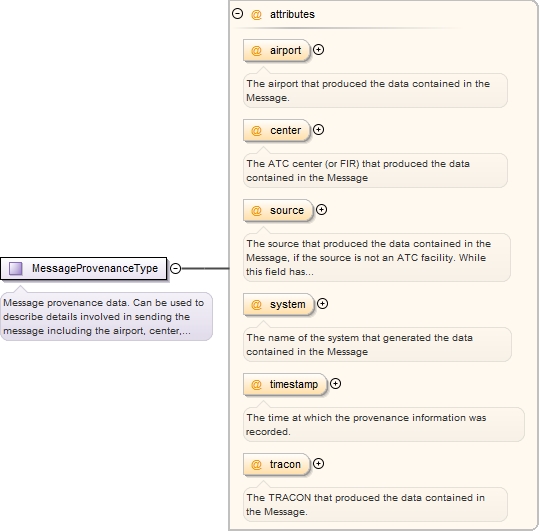Expand the center attribute plus icon
Screen dimensions: 540x532
(319, 130)
